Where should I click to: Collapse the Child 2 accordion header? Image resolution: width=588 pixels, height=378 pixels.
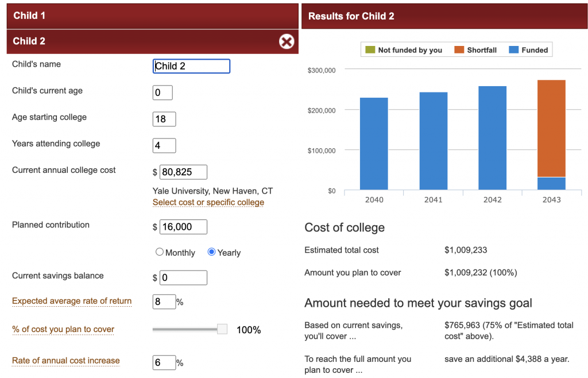tap(138, 41)
